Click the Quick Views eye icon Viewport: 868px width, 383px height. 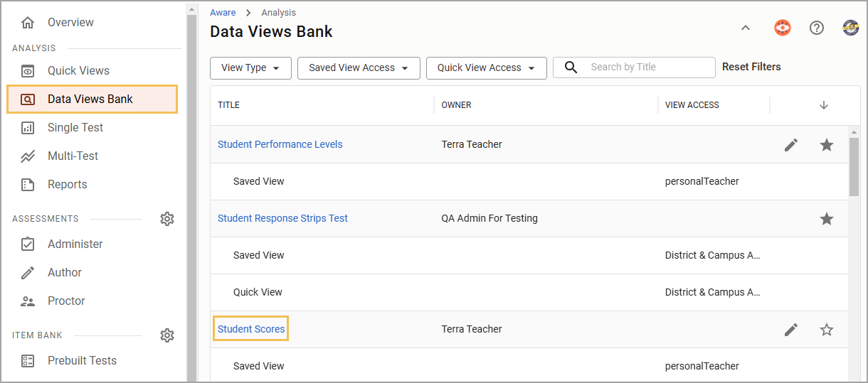28,71
